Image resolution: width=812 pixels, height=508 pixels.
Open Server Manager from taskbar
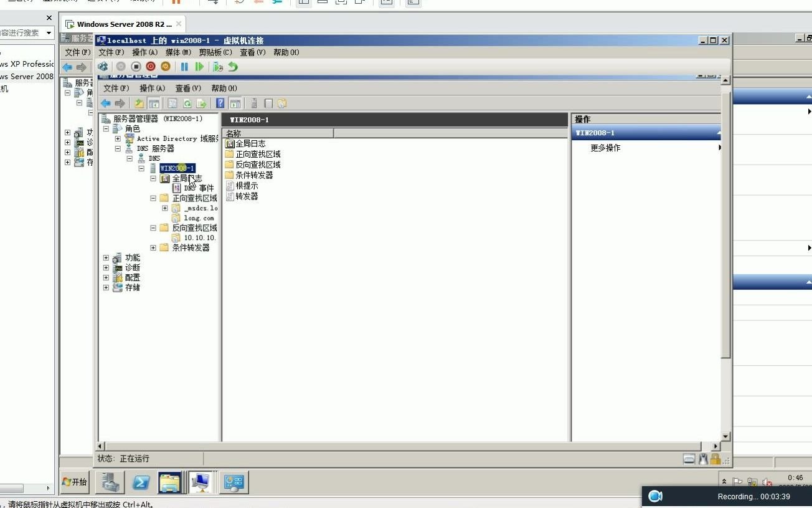pyautogui.click(x=111, y=482)
